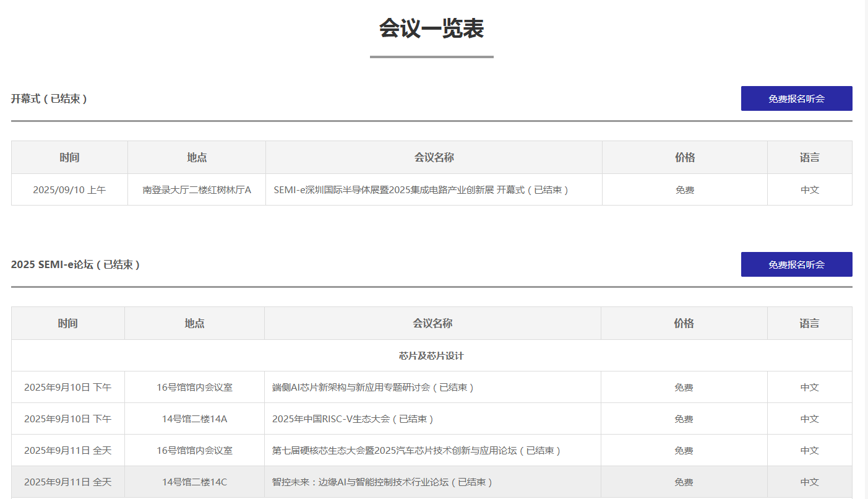The width and height of the screenshot is (868, 499).
Task: Click the 免费报名听会 button in 开幕式 section
Action: [x=796, y=98]
